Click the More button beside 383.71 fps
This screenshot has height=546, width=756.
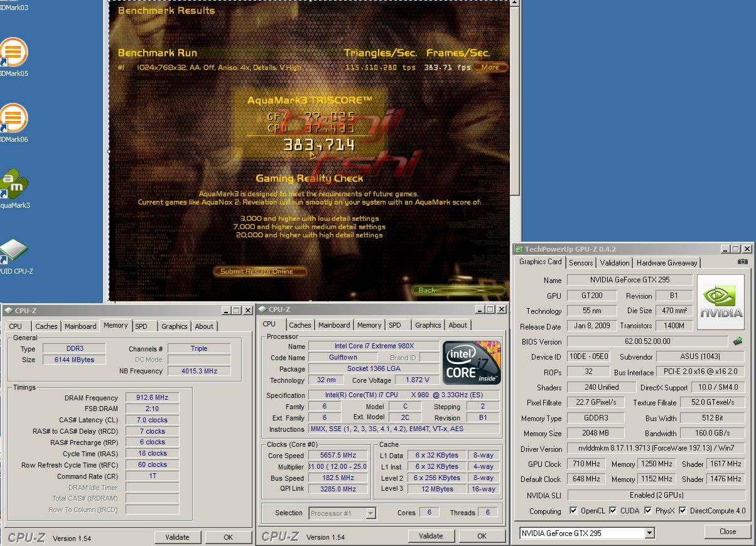pyautogui.click(x=490, y=67)
